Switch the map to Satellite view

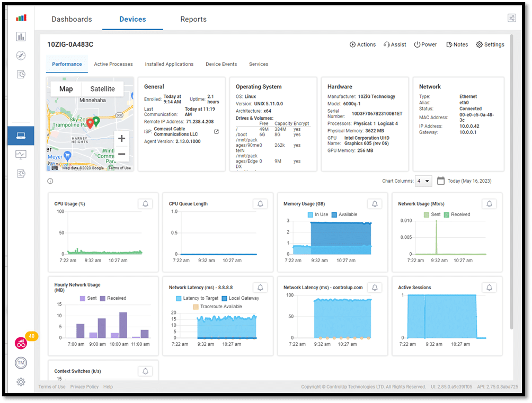102,89
